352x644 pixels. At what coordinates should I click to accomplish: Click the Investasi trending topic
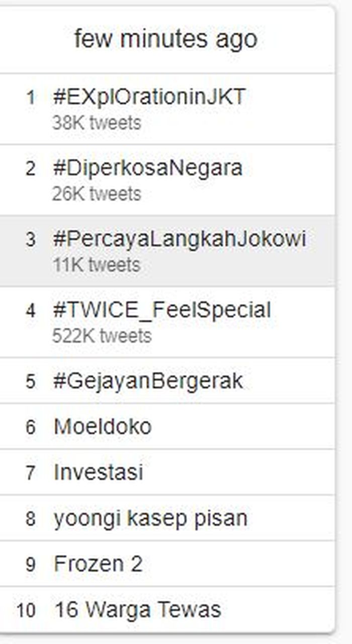pos(99,473)
